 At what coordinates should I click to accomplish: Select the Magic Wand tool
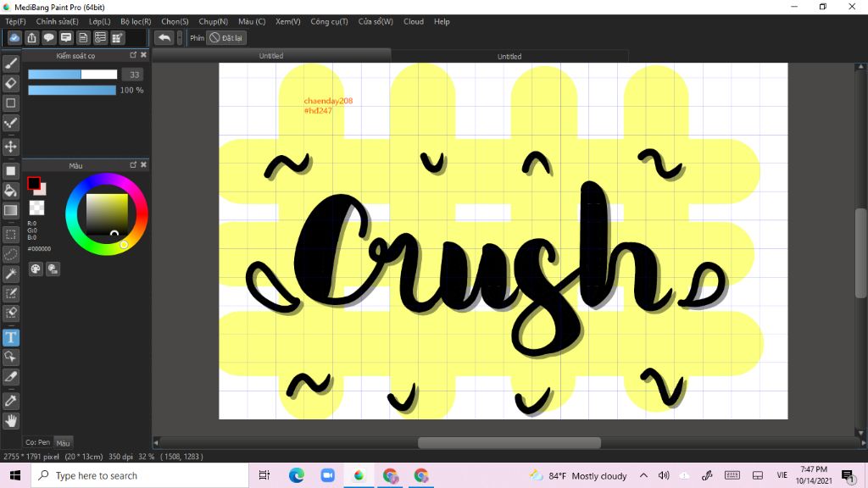tap(10, 274)
